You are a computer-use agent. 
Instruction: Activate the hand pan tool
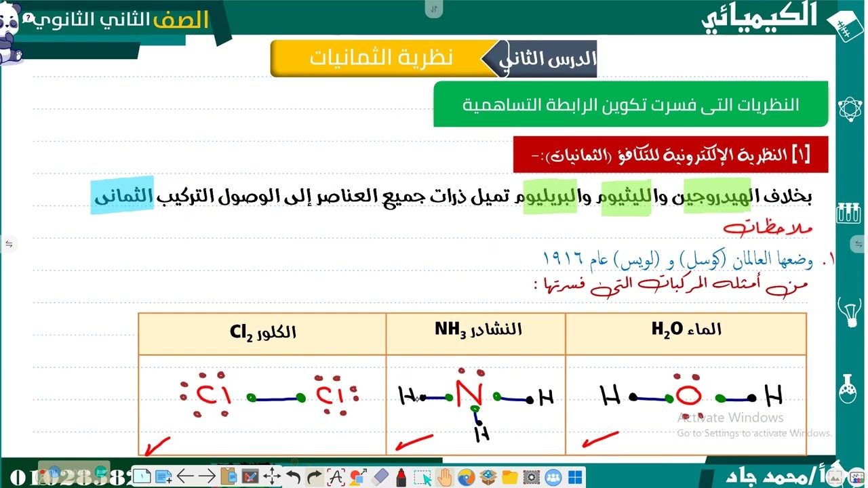445,477
